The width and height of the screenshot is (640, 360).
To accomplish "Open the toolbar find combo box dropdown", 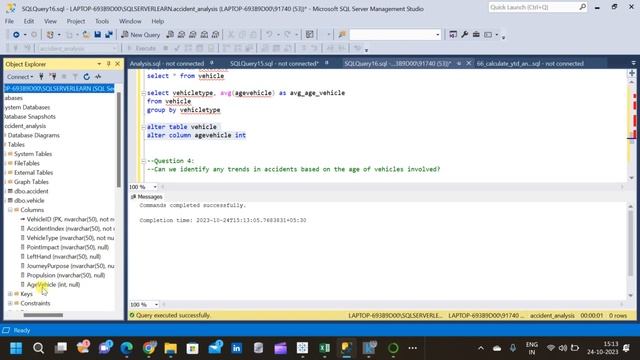I will click(x=438, y=35).
